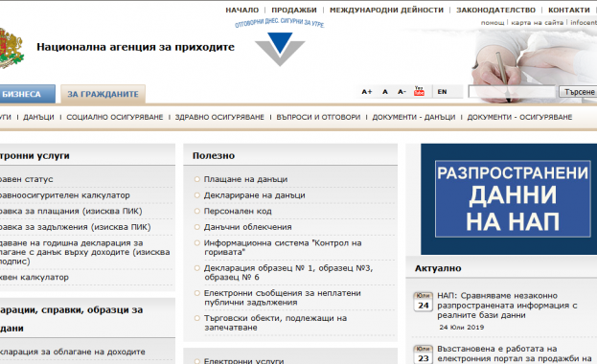Open the YouTube channel icon

419,91
